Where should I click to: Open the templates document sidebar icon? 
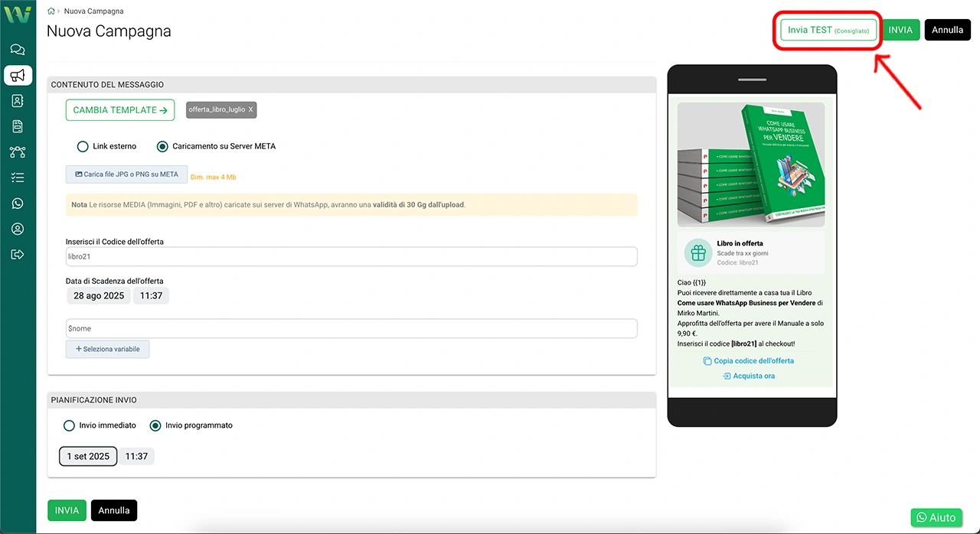(x=18, y=126)
